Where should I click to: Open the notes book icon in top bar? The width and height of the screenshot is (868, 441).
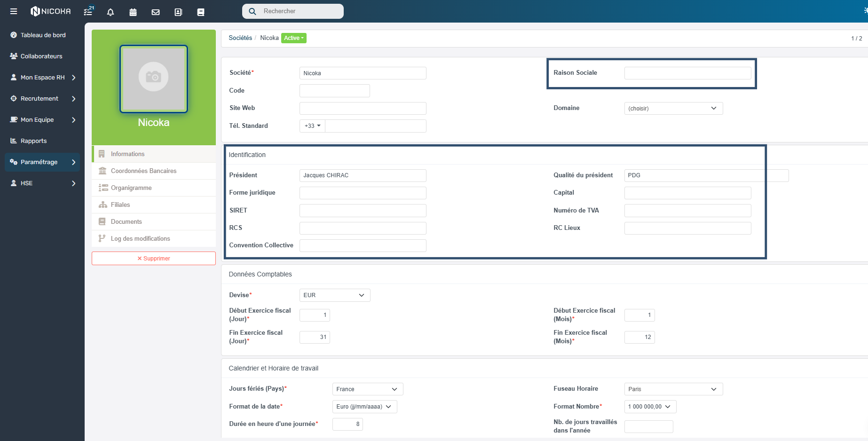(201, 12)
